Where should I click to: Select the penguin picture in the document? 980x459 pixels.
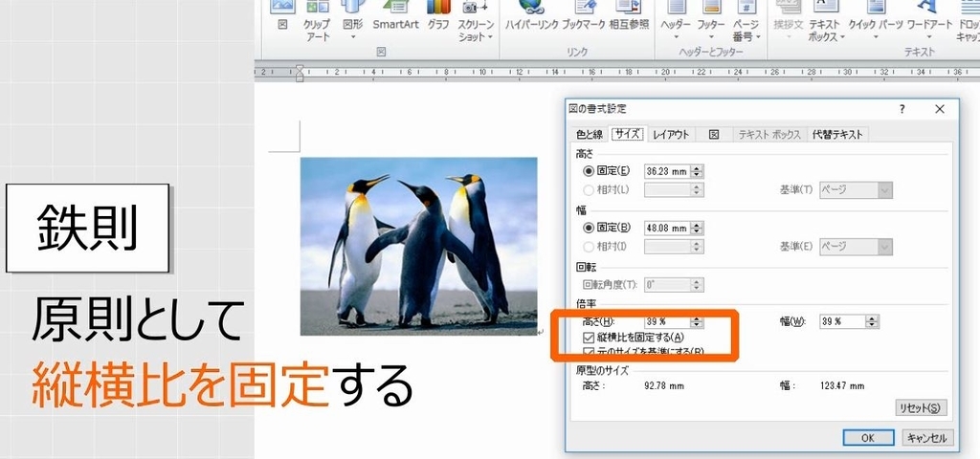419,246
